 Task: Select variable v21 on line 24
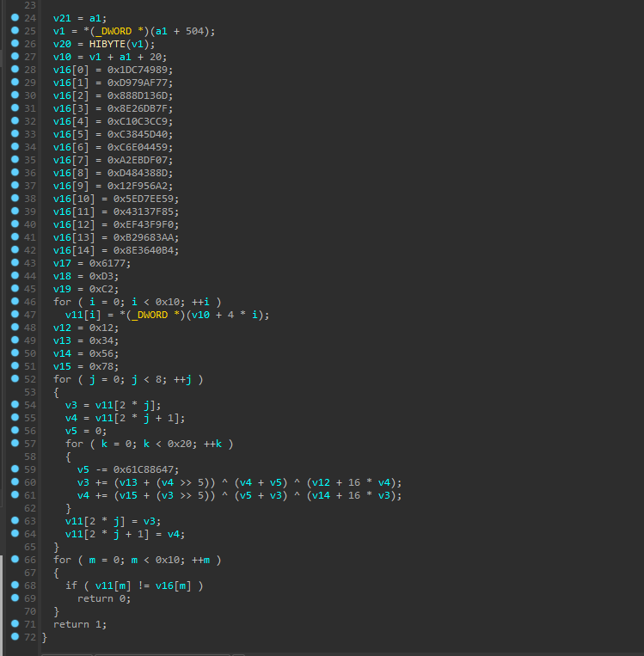pos(61,18)
